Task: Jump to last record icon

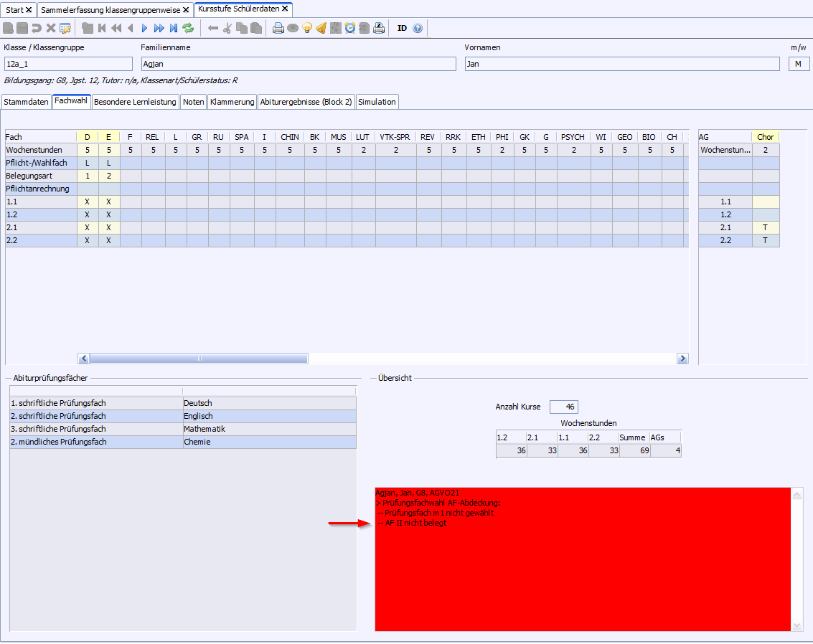Action: (x=173, y=28)
